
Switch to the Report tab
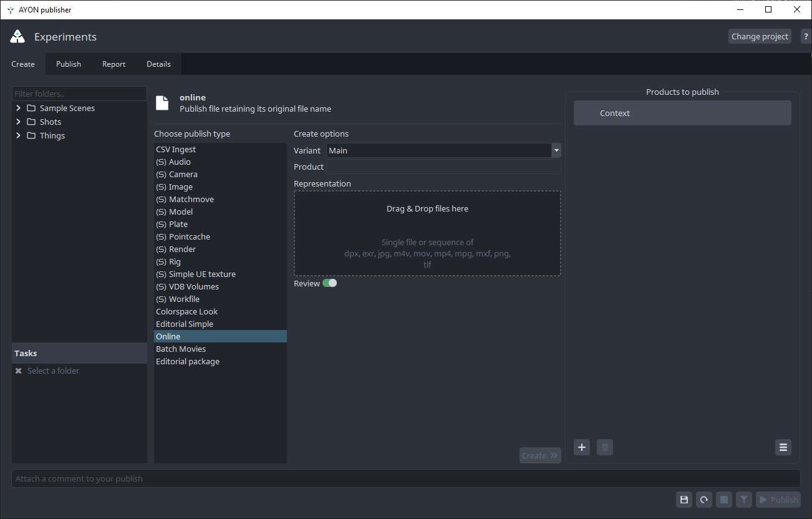(x=114, y=64)
